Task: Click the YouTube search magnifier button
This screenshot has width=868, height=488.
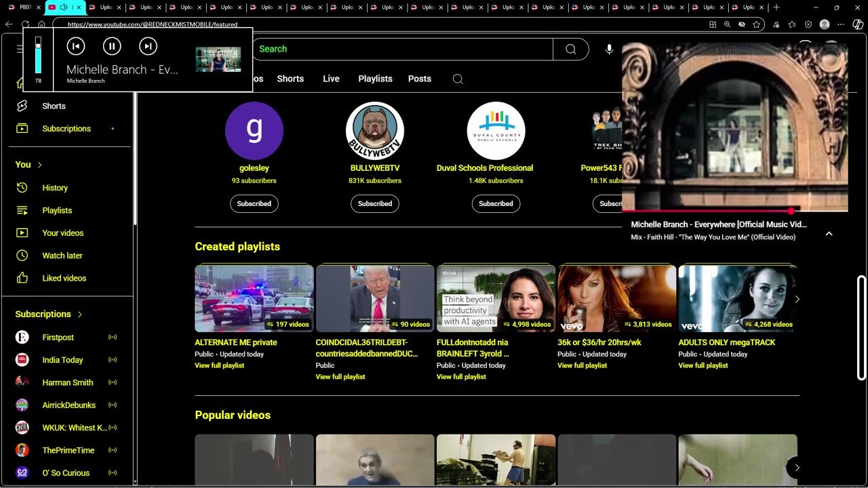Action: point(570,49)
